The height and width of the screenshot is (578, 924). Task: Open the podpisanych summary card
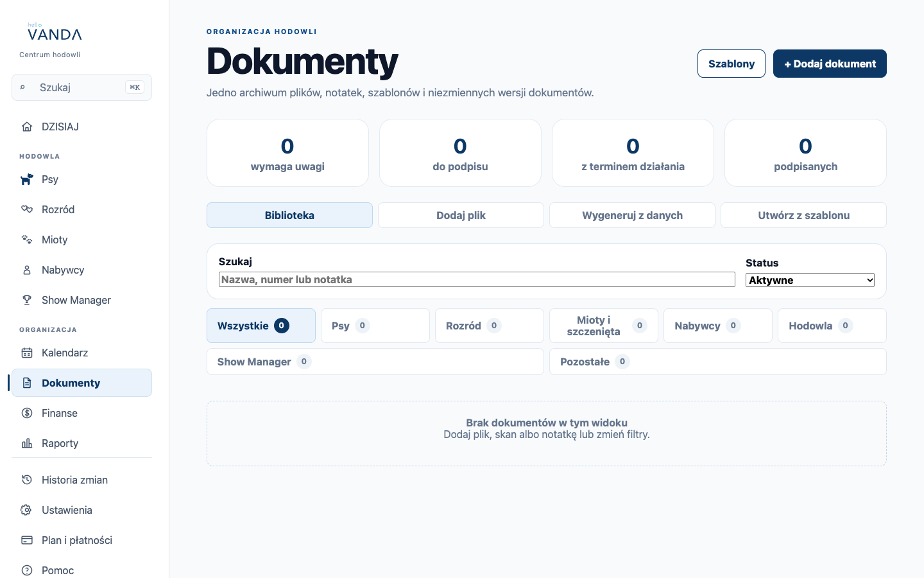point(805,153)
